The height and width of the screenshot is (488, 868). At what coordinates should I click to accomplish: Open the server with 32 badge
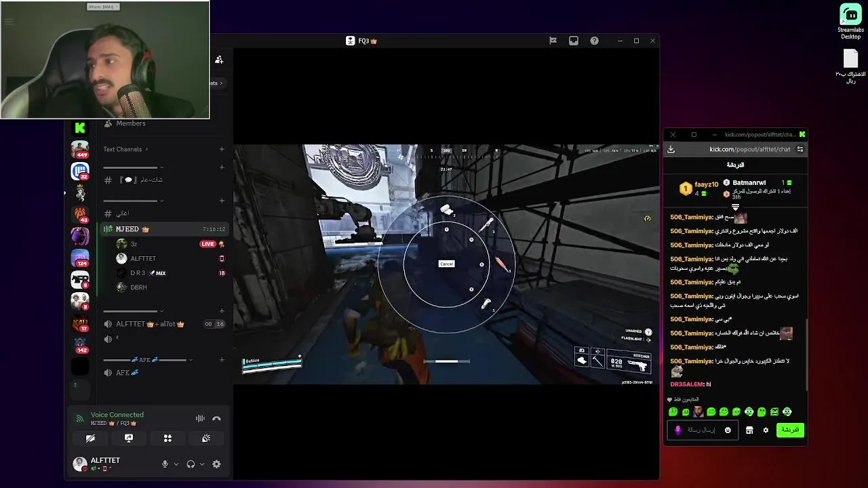pyautogui.click(x=80, y=171)
